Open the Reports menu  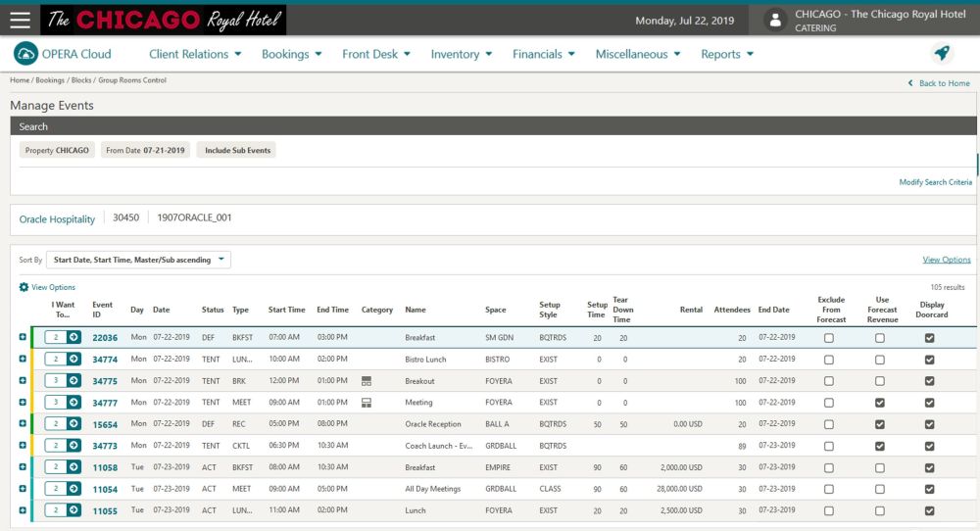pos(727,54)
